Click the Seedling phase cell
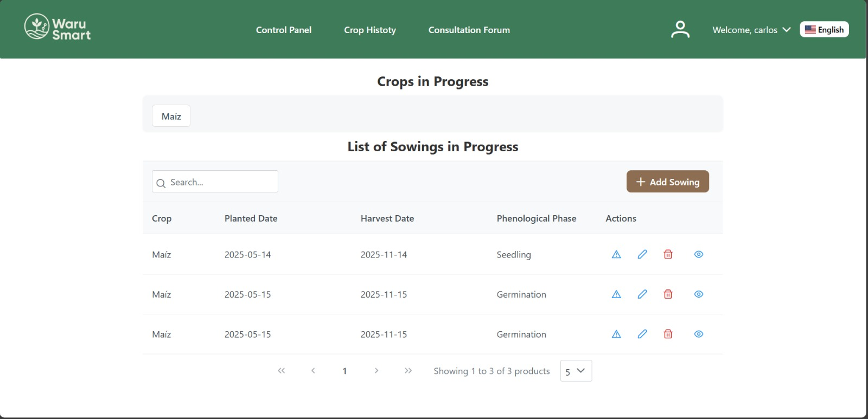 (x=514, y=255)
